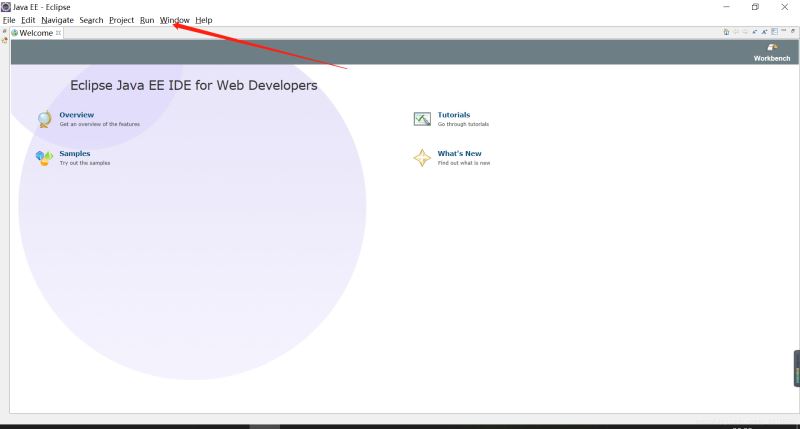Click the Samples shapes icon
Image resolution: width=800 pixels, height=429 pixels.
coord(44,158)
